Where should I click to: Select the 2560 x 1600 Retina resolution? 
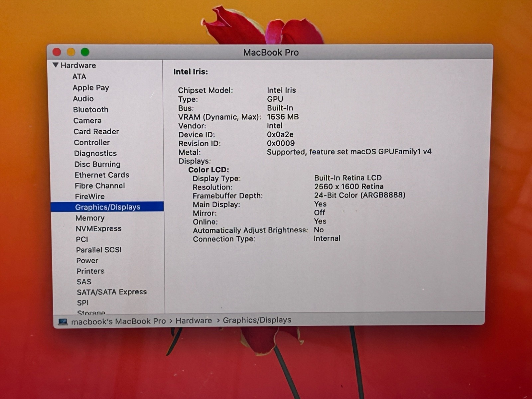point(349,187)
